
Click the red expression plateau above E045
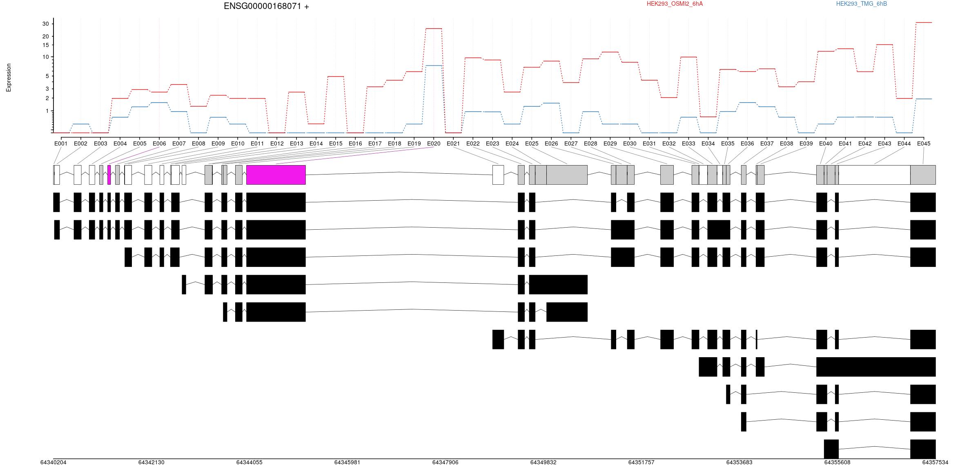(924, 22)
